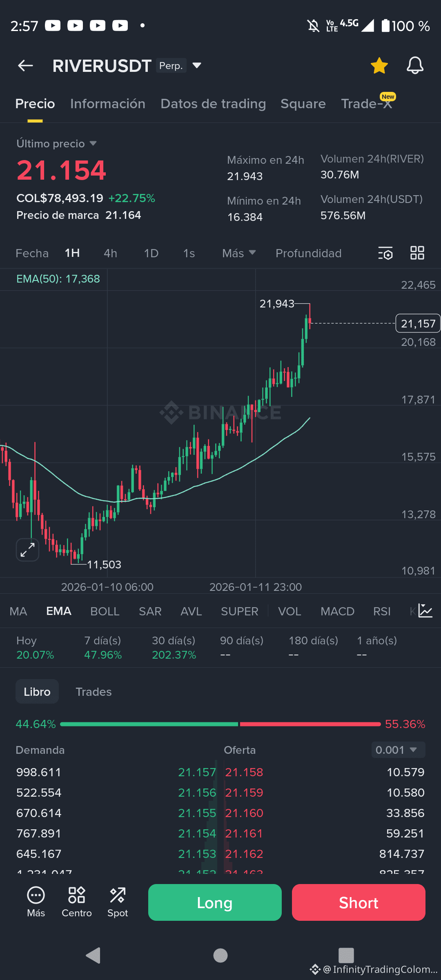Change order book precision 0.001 dropdown
The image size is (441, 980).
(398, 750)
